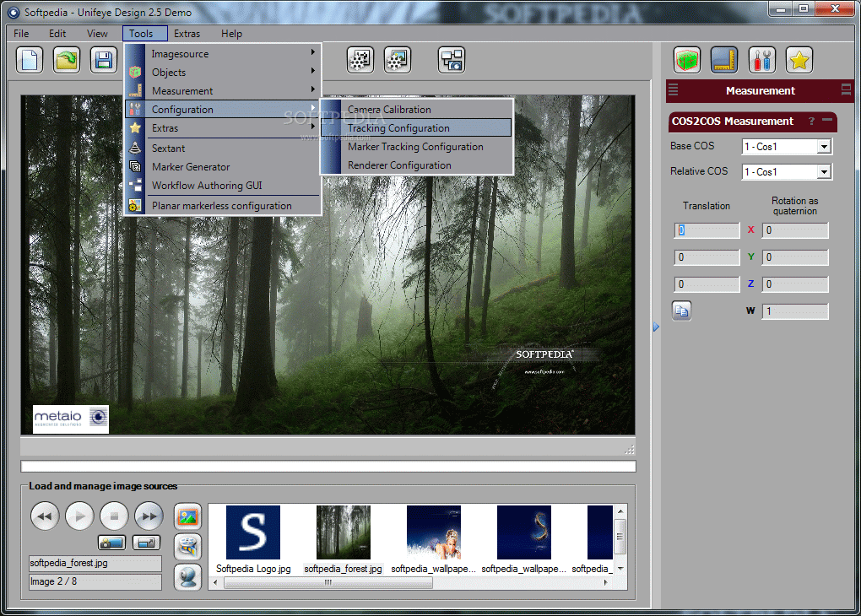Select Renderer Configuration submenu item
The image size is (861, 616).
(417, 165)
